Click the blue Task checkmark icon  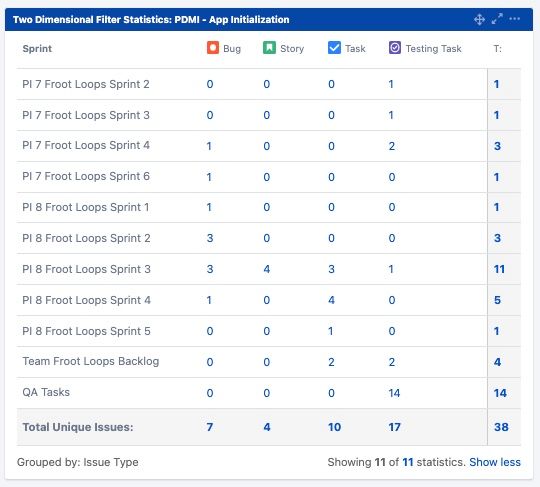click(334, 48)
